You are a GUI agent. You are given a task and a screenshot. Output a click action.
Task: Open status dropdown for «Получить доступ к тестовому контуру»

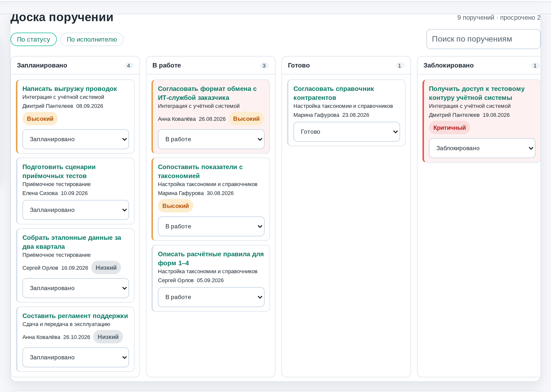click(482, 148)
